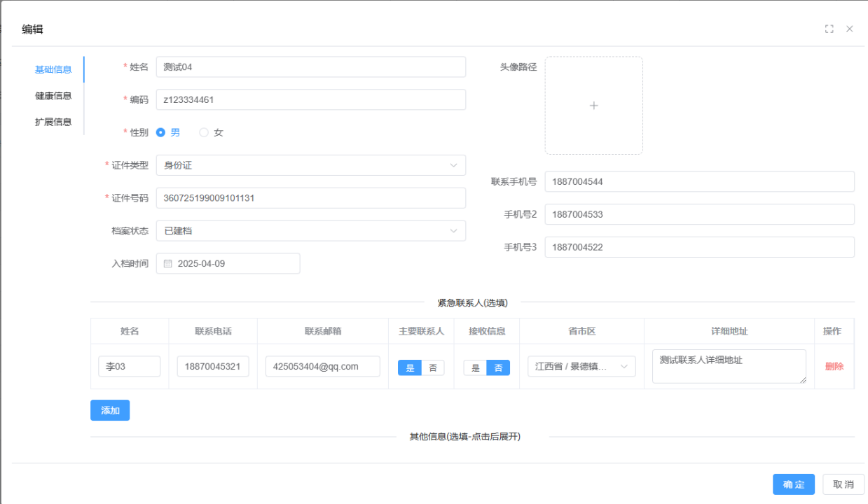Click the 取消 button
This screenshot has height=504, width=868.
tap(843, 484)
